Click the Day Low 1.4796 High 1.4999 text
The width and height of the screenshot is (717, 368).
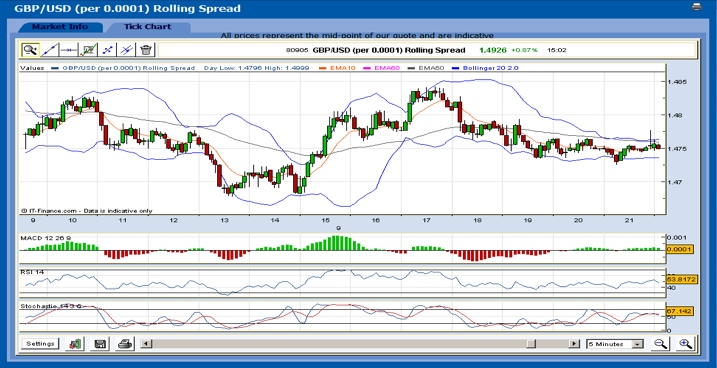click(257, 68)
